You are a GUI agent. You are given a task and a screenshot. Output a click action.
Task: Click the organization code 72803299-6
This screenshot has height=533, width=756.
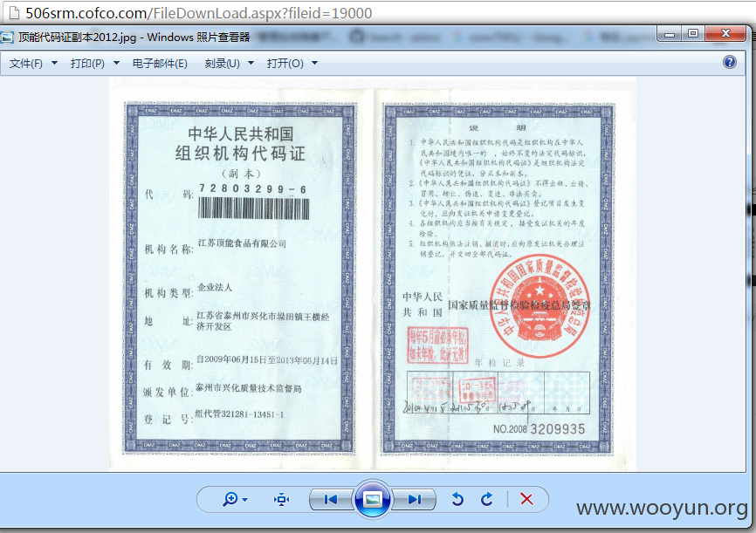tap(252, 189)
